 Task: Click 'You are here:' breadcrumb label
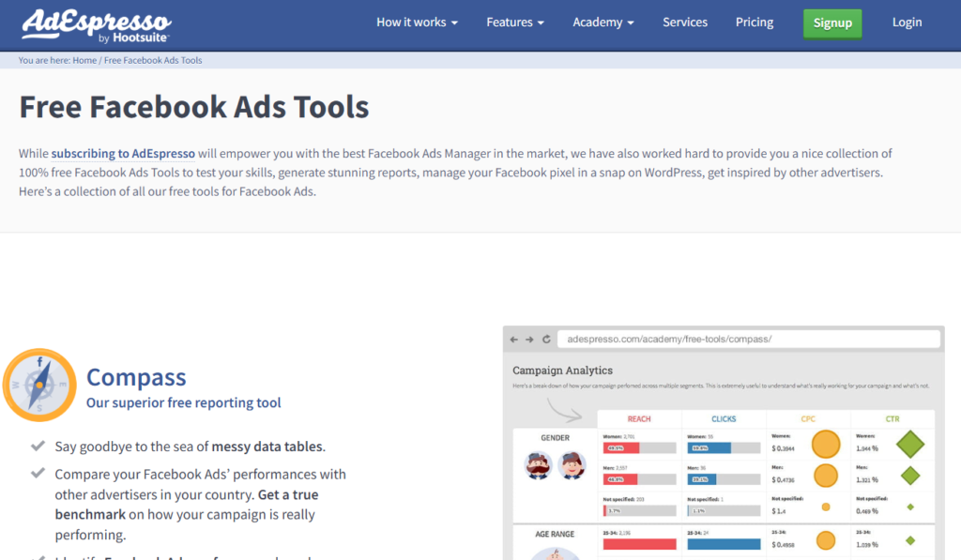[x=44, y=60]
